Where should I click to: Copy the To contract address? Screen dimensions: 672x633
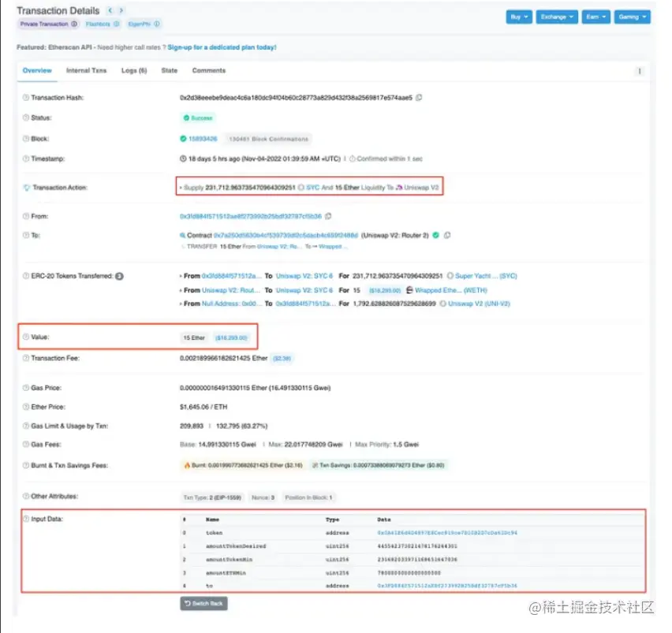[447, 235]
